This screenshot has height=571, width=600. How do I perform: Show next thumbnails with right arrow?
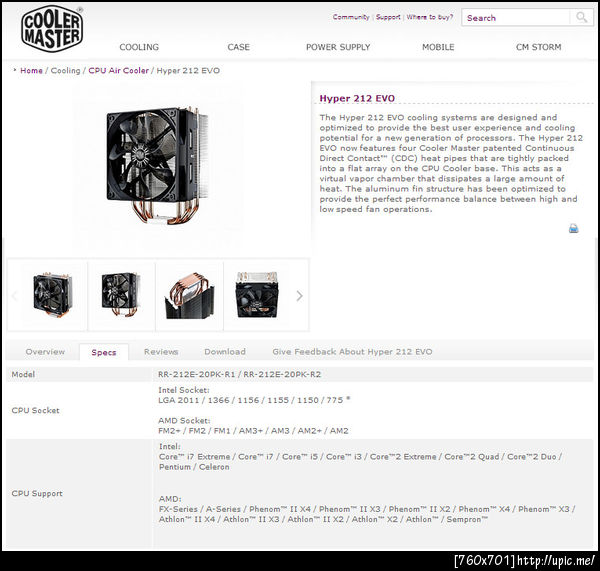point(299,295)
